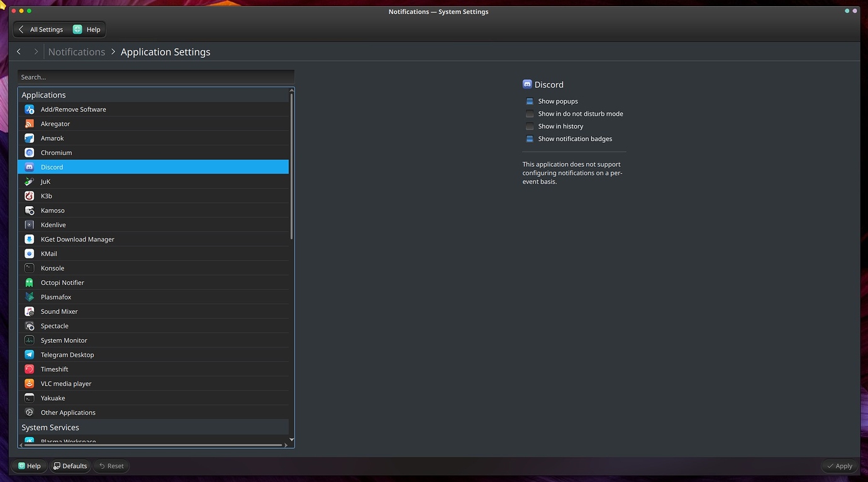Select KGet Download Manager

[x=153, y=240]
